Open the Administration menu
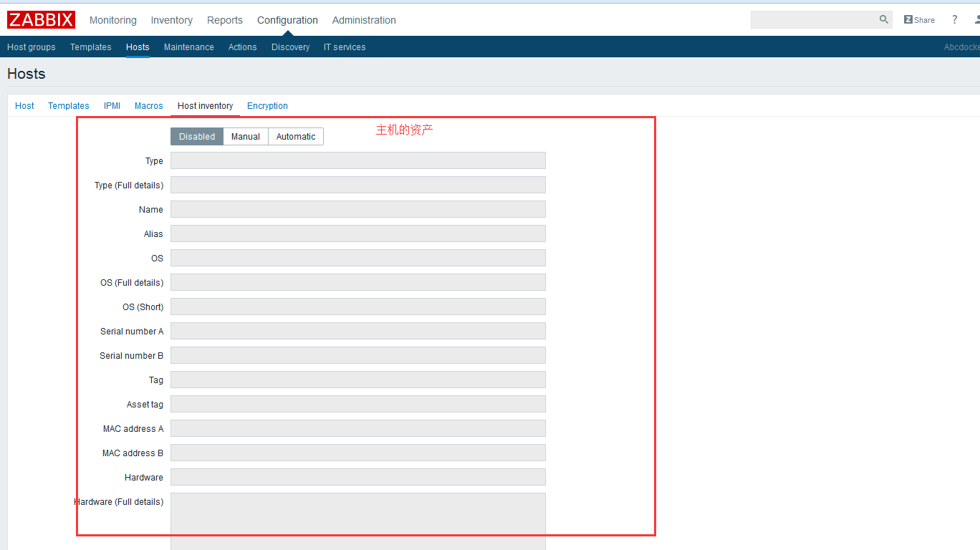 tap(364, 20)
